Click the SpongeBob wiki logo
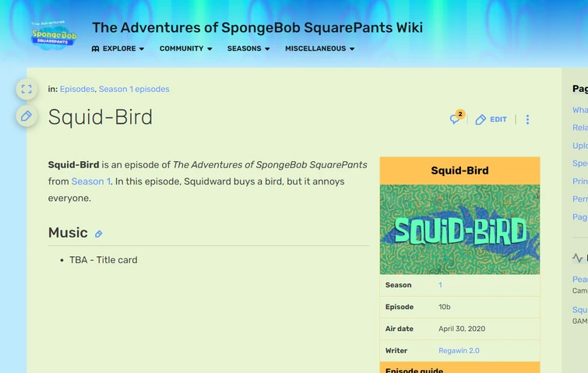 (x=54, y=36)
